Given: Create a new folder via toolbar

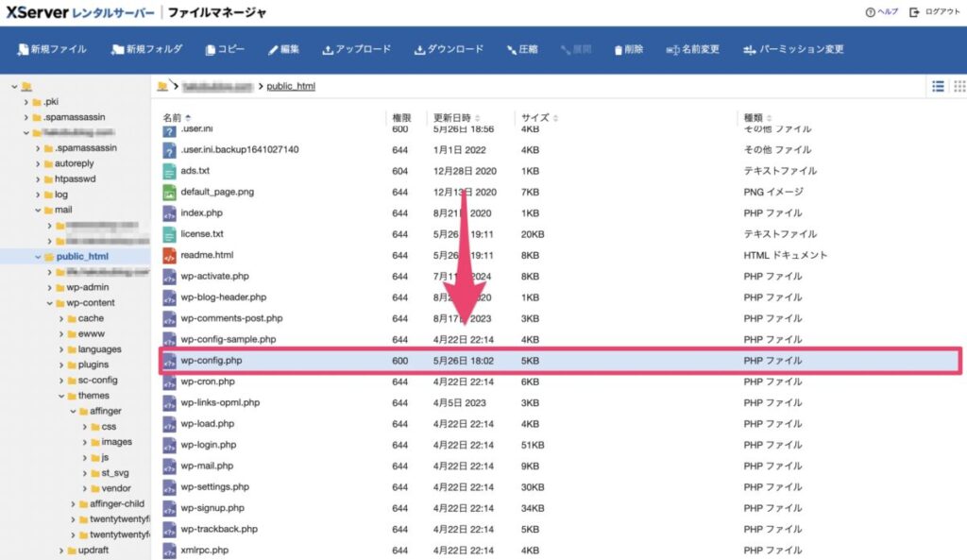Looking at the screenshot, I should [118, 49].
